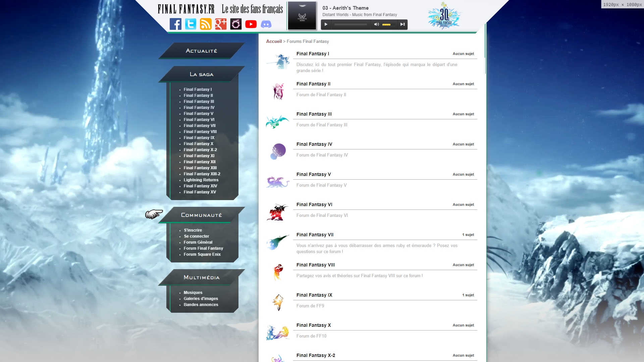The image size is (644, 362).
Task: Click the Final Fantasy VII meteor logo
Action: (278, 242)
